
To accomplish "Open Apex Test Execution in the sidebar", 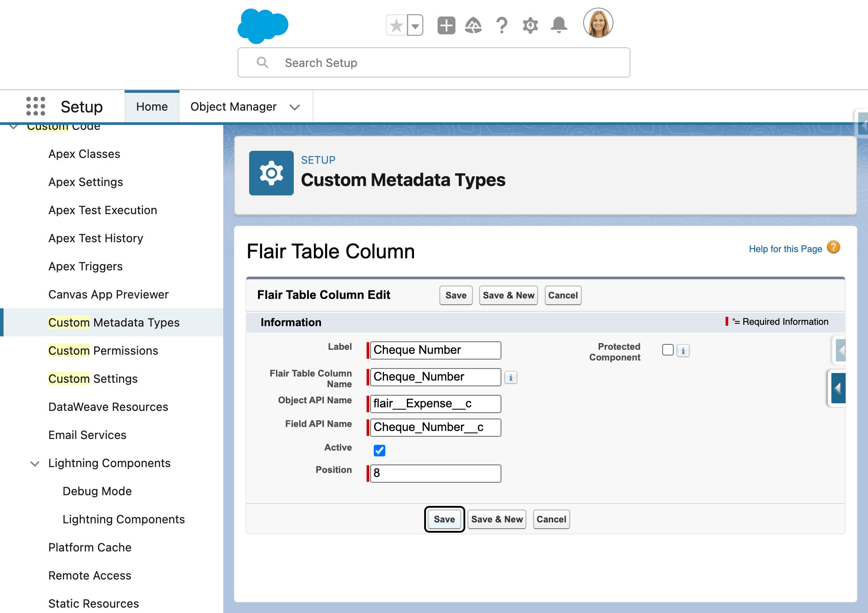I will click(x=103, y=210).
